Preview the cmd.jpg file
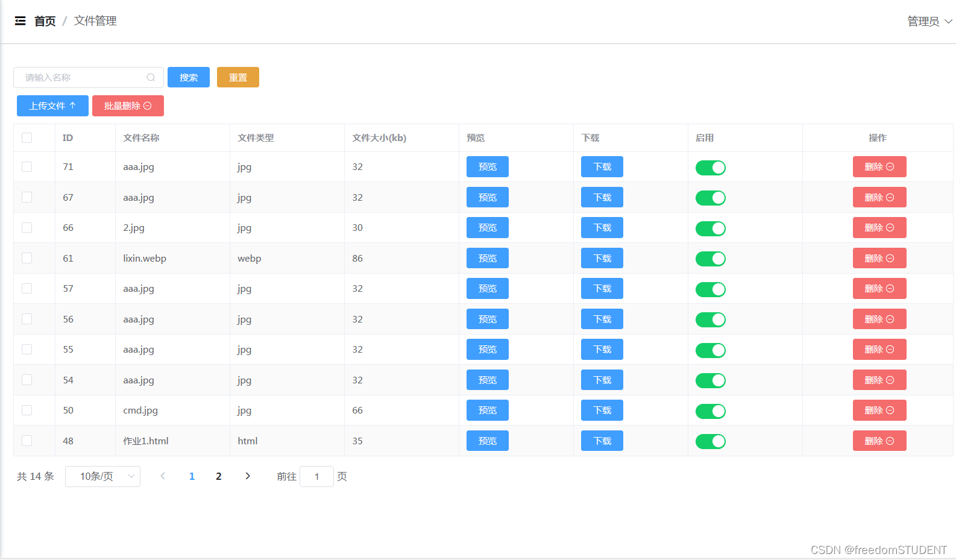This screenshot has width=956, height=560. (x=488, y=410)
